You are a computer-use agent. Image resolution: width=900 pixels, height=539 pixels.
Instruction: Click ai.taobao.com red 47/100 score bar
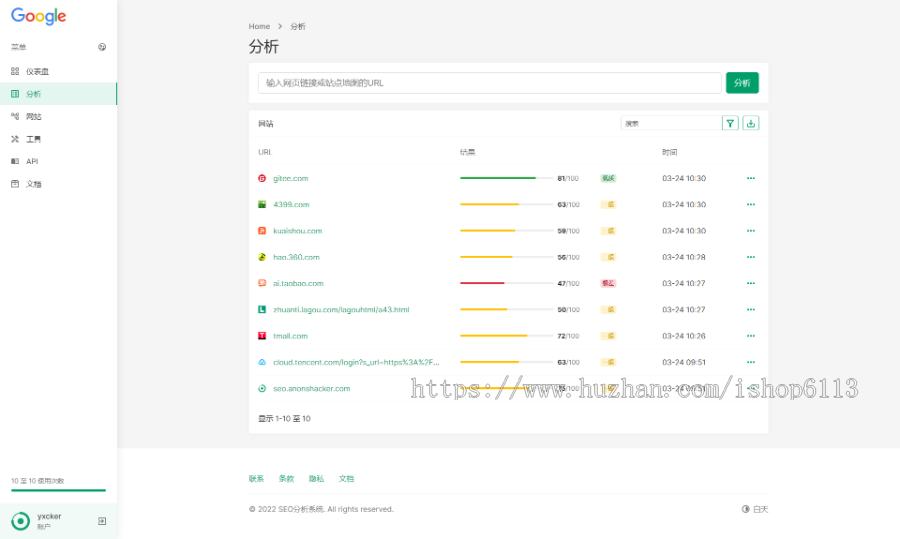point(506,283)
